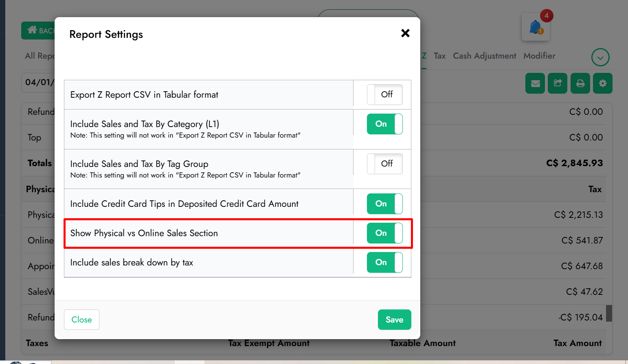628x364 pixels.
Task: Turn on Sales and Tax By Tag Group
Action: (384, 164)
